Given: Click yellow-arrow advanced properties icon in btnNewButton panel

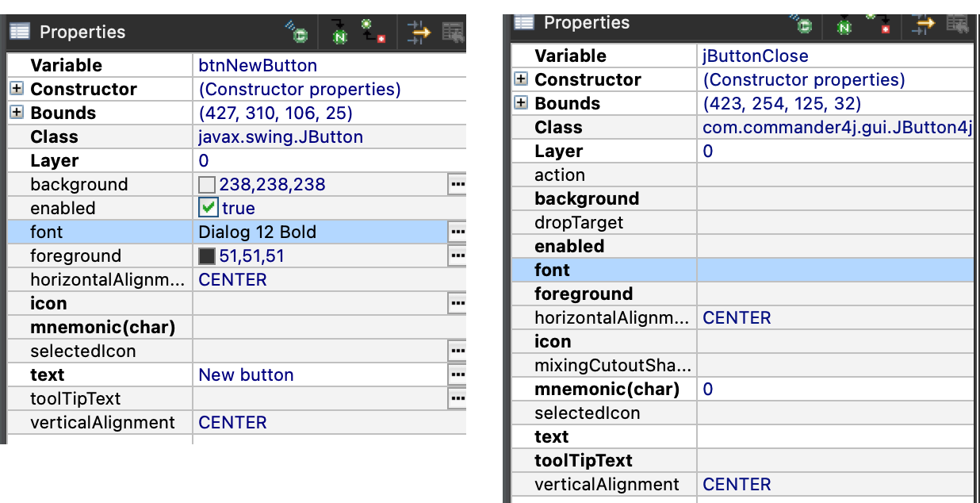Looking at the screenshot, I should click(x=419, y=33).
